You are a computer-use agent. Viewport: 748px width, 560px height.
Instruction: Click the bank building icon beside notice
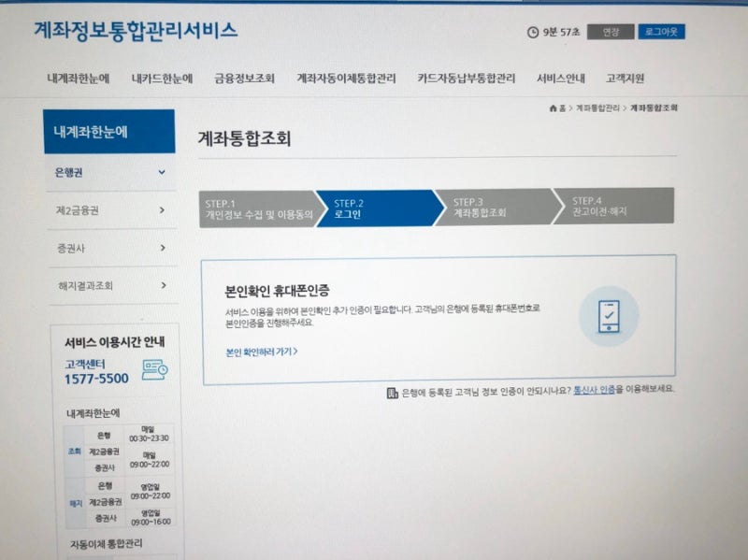[392, 393]
